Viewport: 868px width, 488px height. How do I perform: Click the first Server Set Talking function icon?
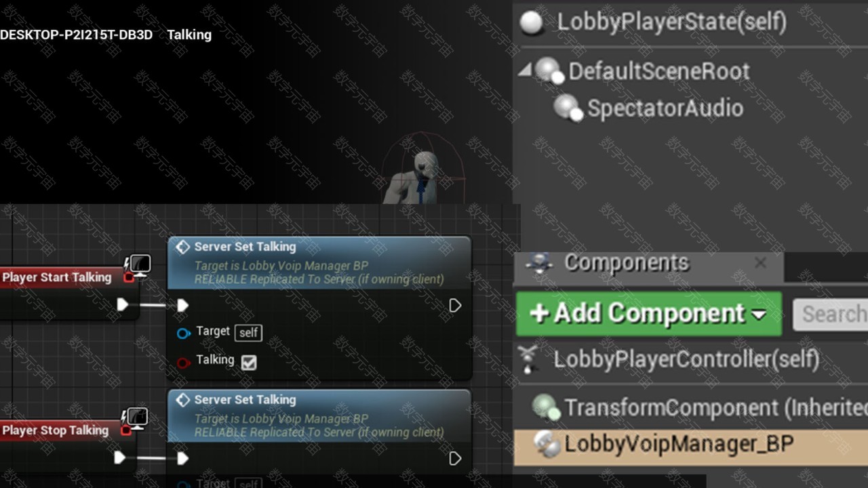(182, 247)
